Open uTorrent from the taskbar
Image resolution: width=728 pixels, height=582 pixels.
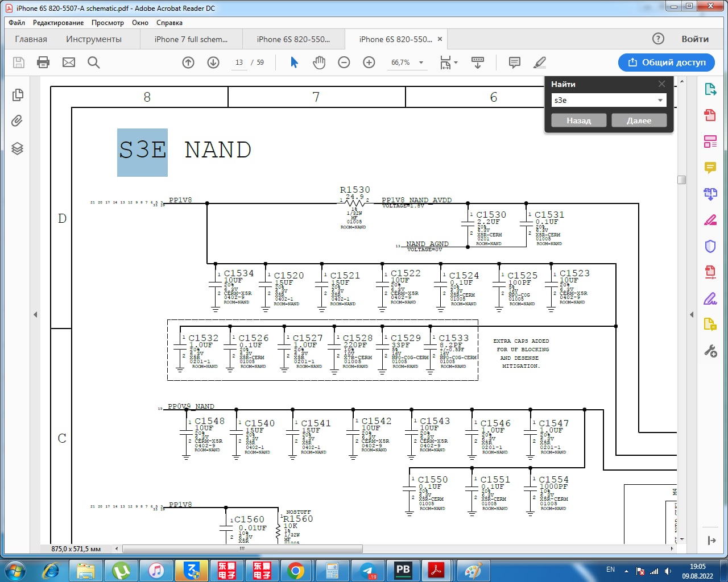tap(121, 571)
